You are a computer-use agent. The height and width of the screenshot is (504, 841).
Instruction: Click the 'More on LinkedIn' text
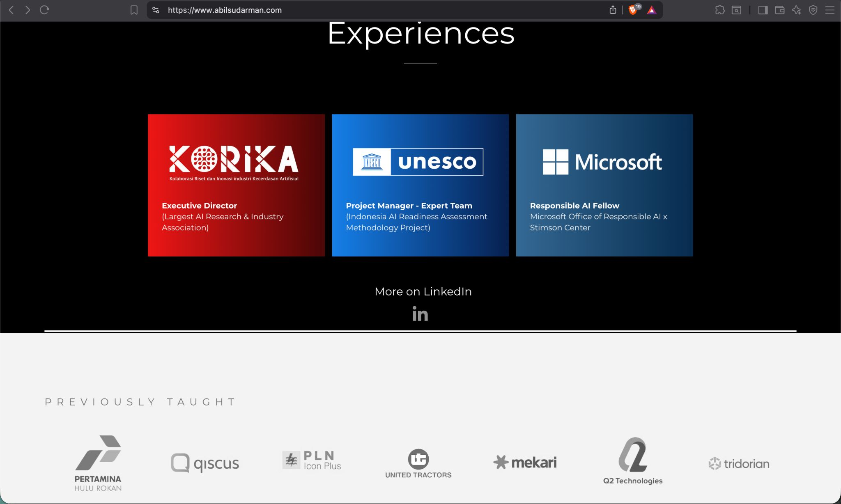(x=423, y=291)
